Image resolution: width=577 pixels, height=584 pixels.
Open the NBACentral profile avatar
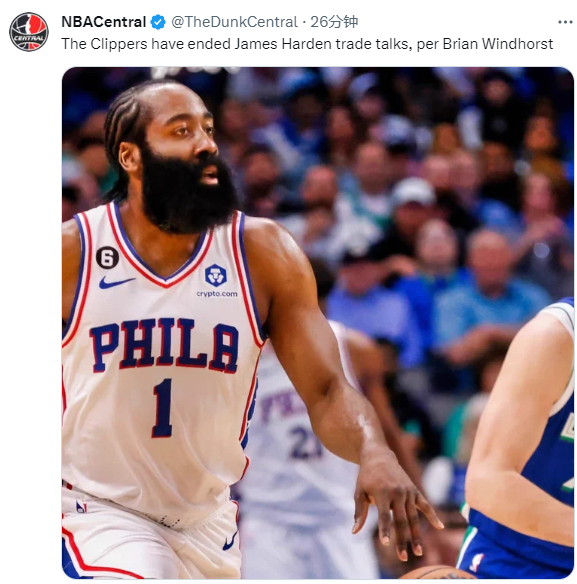point(29,32)
